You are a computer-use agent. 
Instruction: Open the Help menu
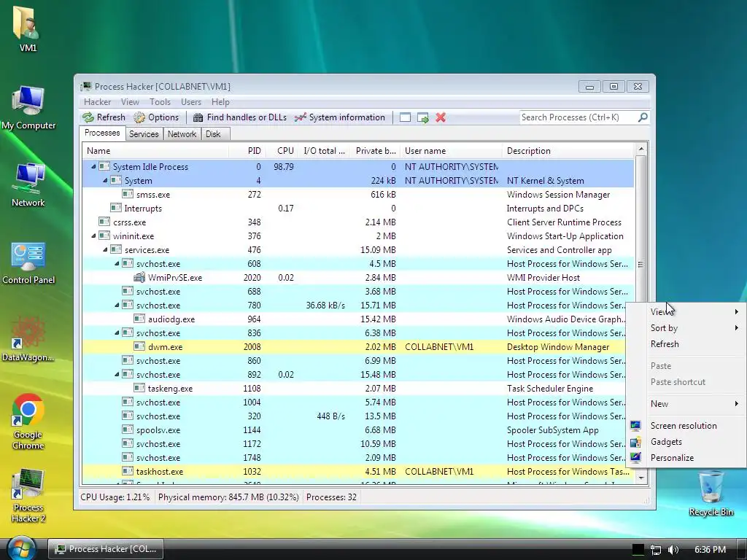click(x=220, y=102)
